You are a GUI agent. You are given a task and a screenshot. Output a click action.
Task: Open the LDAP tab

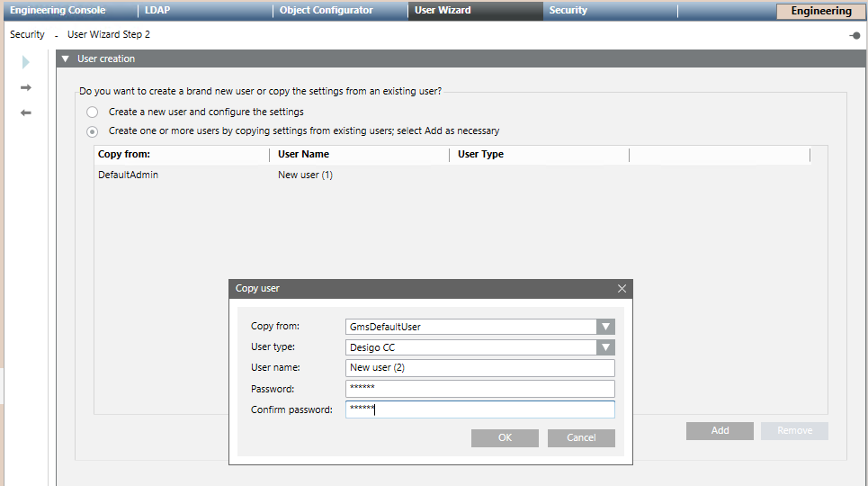point(157,11)
